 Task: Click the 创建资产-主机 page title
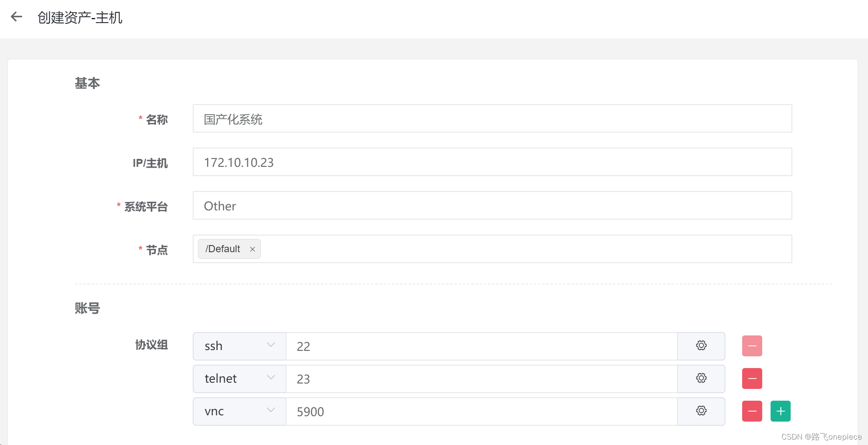(x=80, y=18)
